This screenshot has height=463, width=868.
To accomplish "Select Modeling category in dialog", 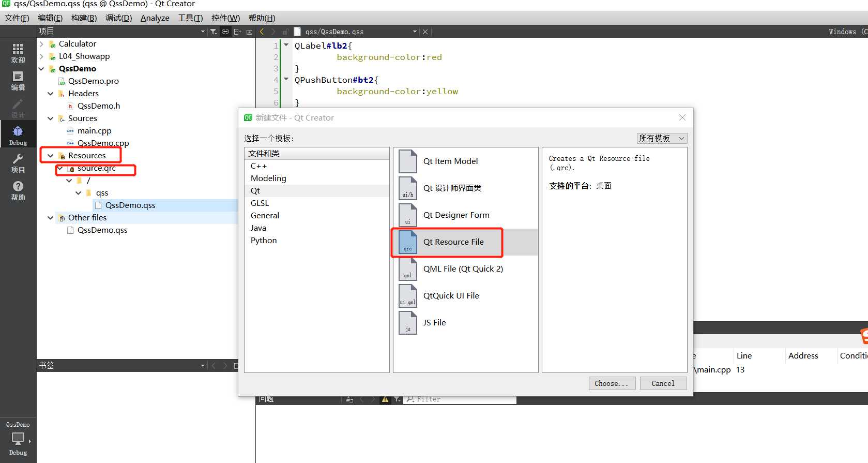I will coord(317,178).
